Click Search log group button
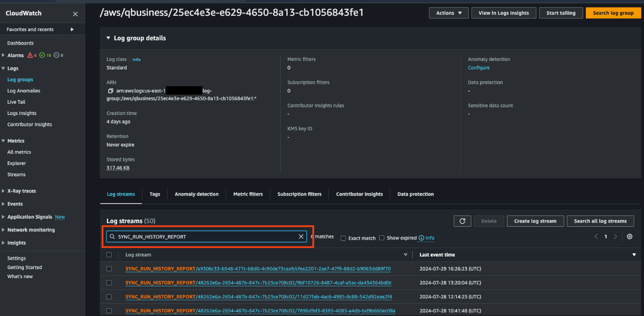The image size is (644, 316). pyautogui.click(x=613, y=13)
